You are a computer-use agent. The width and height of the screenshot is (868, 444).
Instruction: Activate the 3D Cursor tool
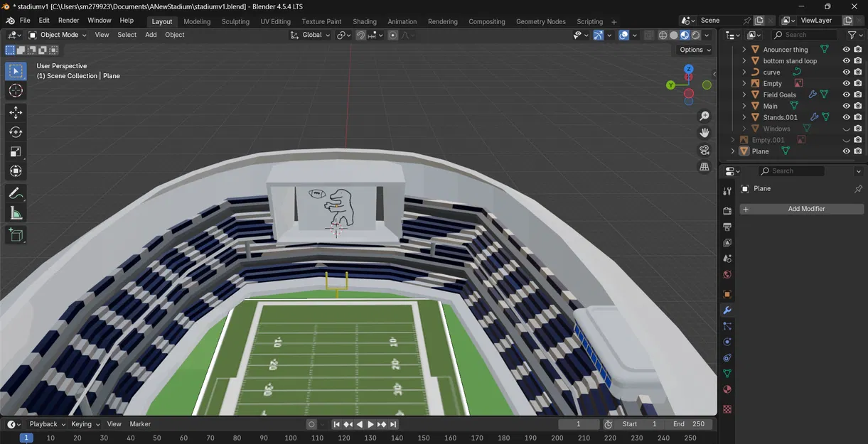pos(16,91)
